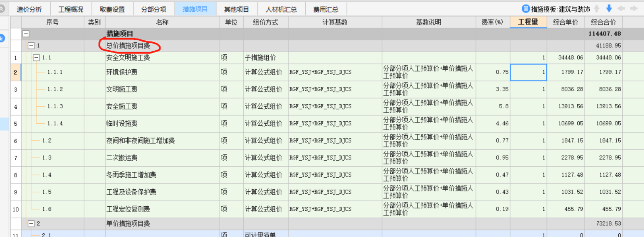
Task: Click the 13913.56 unit price cell
Action: 566,107
